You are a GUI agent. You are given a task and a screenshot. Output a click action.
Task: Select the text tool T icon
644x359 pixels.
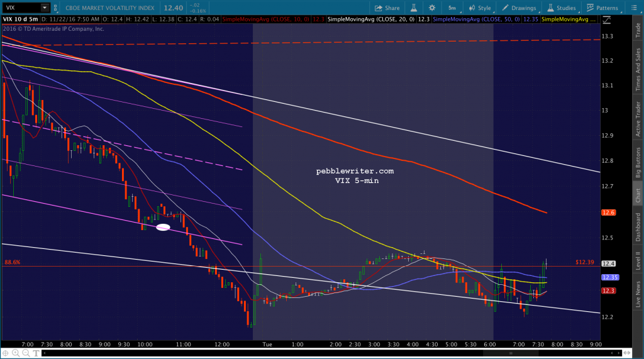coord(36,353)
